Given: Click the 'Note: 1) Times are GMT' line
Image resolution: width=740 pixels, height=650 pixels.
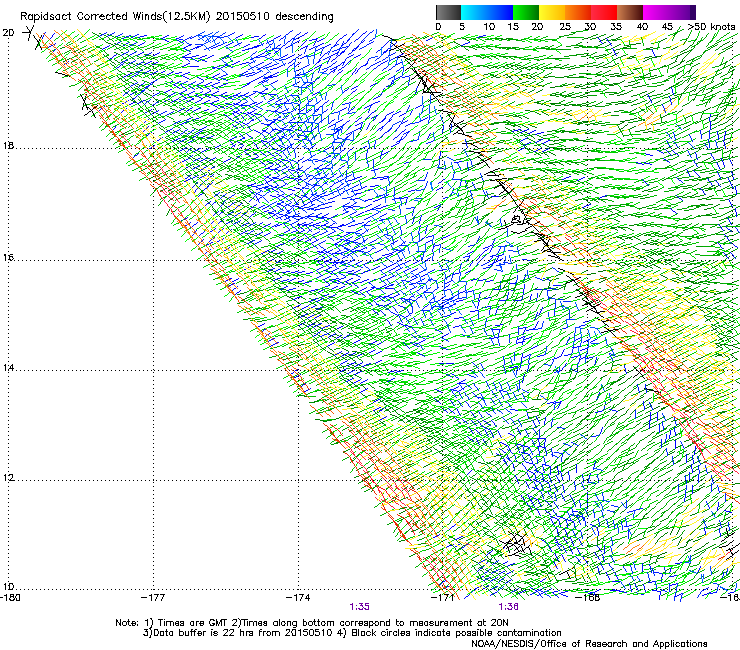Looking at the screenshot, I should pos(312,623).
